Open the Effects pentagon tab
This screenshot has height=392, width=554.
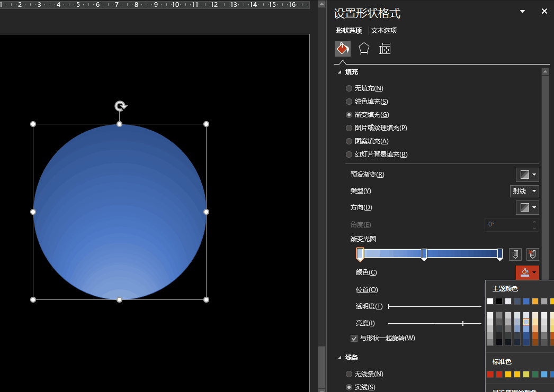pyautogui.click(x=364, y=49)
